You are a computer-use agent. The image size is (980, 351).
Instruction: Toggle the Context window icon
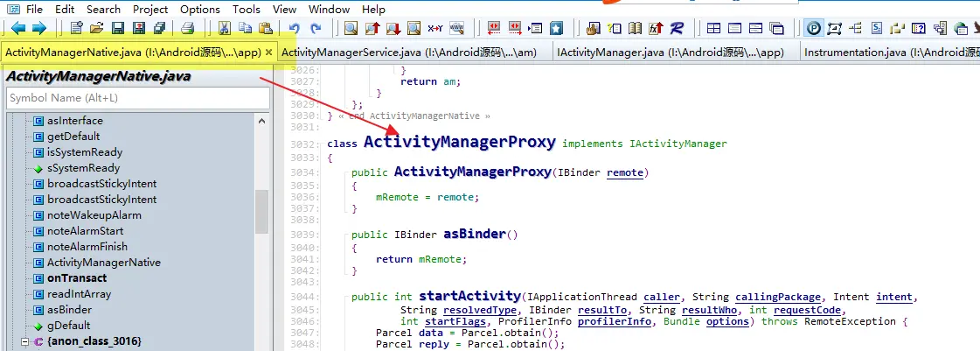(834, 27)
